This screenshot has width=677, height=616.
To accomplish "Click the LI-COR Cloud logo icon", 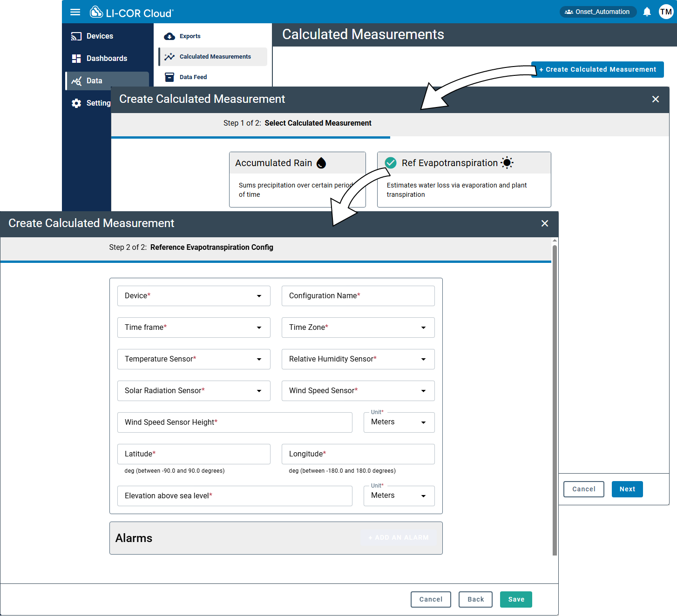I will pos(96,12).
